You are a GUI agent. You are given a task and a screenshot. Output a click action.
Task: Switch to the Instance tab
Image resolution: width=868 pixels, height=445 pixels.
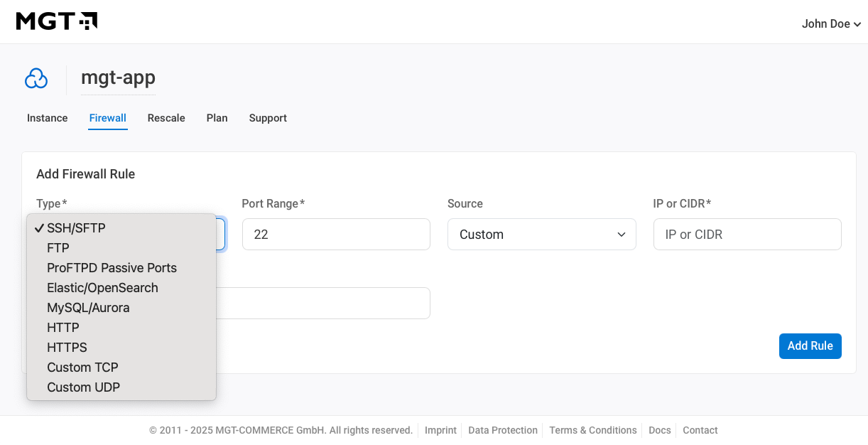(48, 118)
